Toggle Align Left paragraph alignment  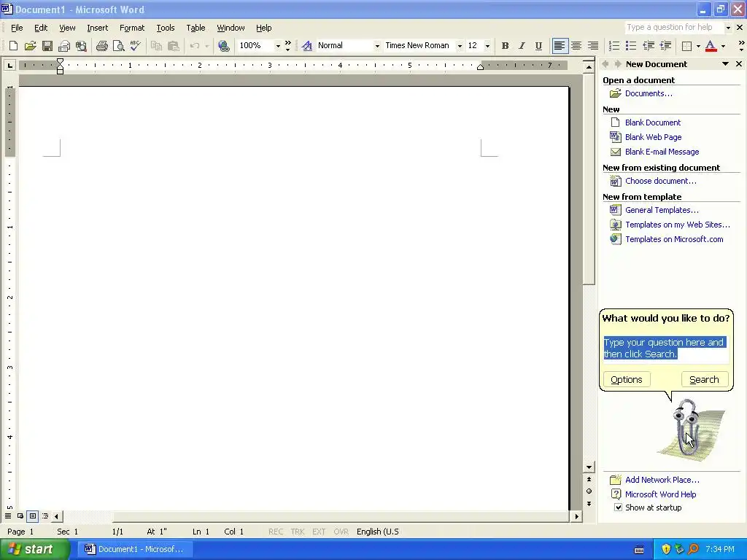click(560, 46)
